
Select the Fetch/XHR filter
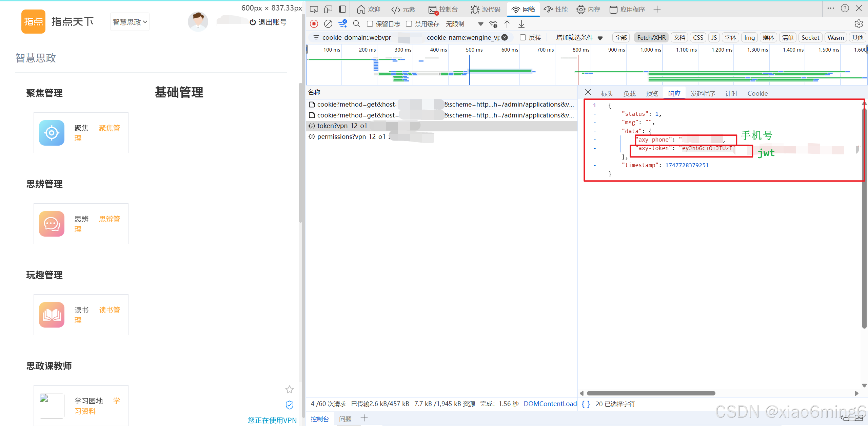651,37
